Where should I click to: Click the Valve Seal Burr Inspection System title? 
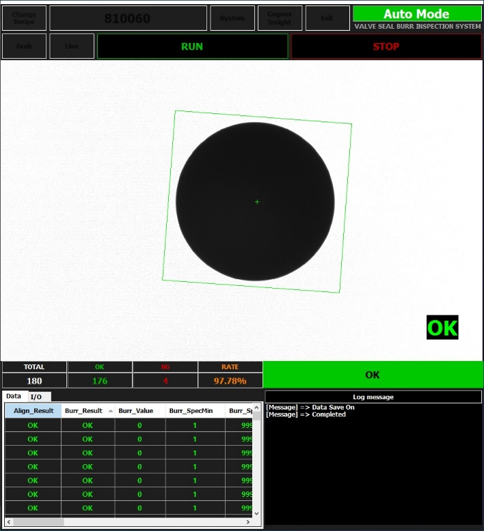coord(418,26)
